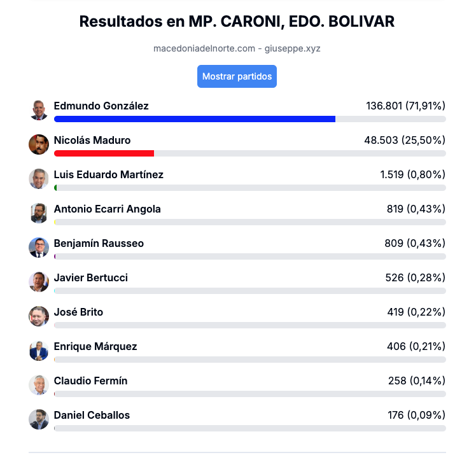Click the 136.801 (71,91%) vote count

coord(405,106)
